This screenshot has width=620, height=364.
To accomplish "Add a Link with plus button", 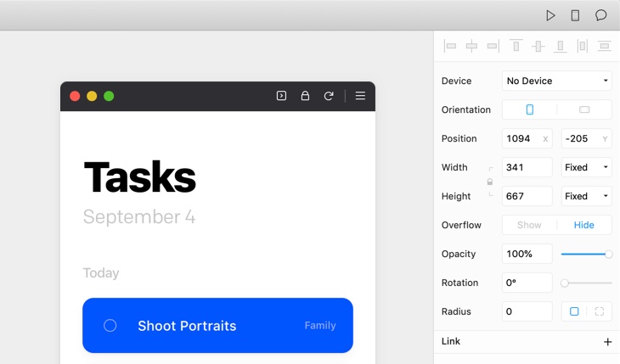I will tap(607, 342).
